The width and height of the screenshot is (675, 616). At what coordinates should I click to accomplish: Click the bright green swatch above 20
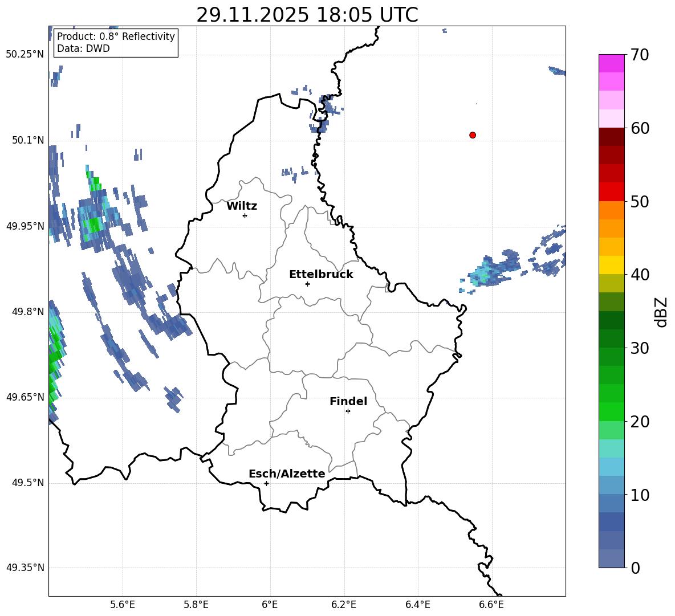(x=611, y=411)
